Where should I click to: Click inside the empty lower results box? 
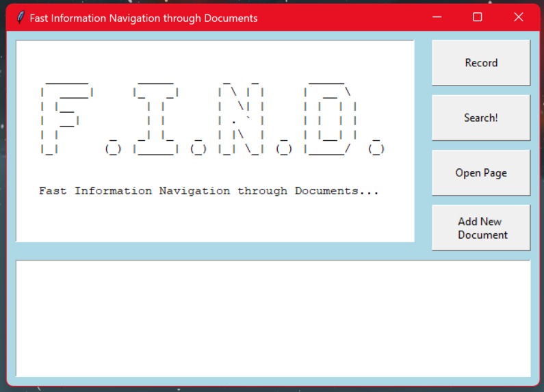pos(273,318)
